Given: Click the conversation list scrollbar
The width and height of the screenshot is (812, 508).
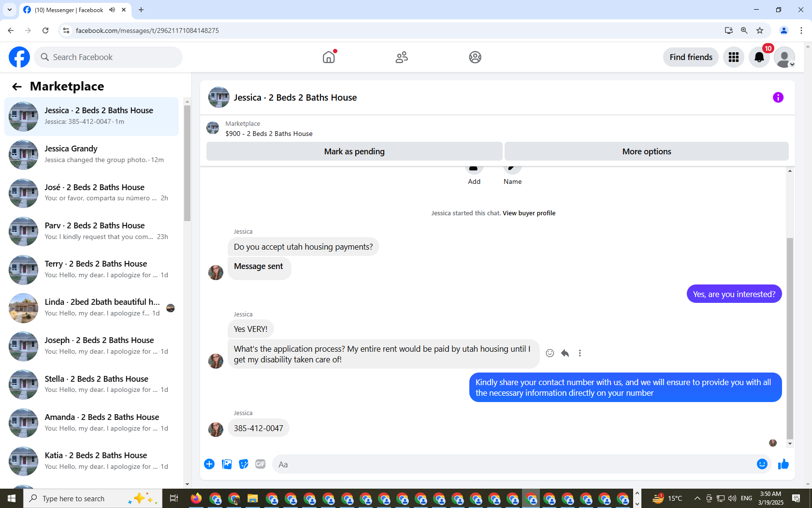Looking at the screenshot, I should 187,163.
